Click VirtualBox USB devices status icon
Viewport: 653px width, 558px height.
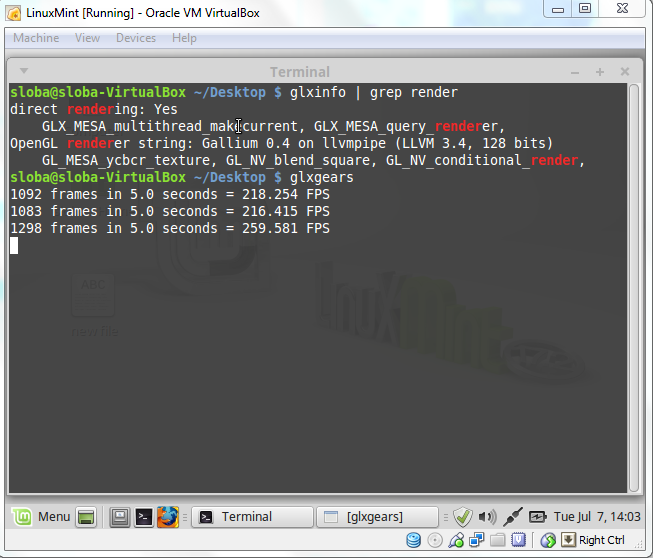click(x=456, y=541)
